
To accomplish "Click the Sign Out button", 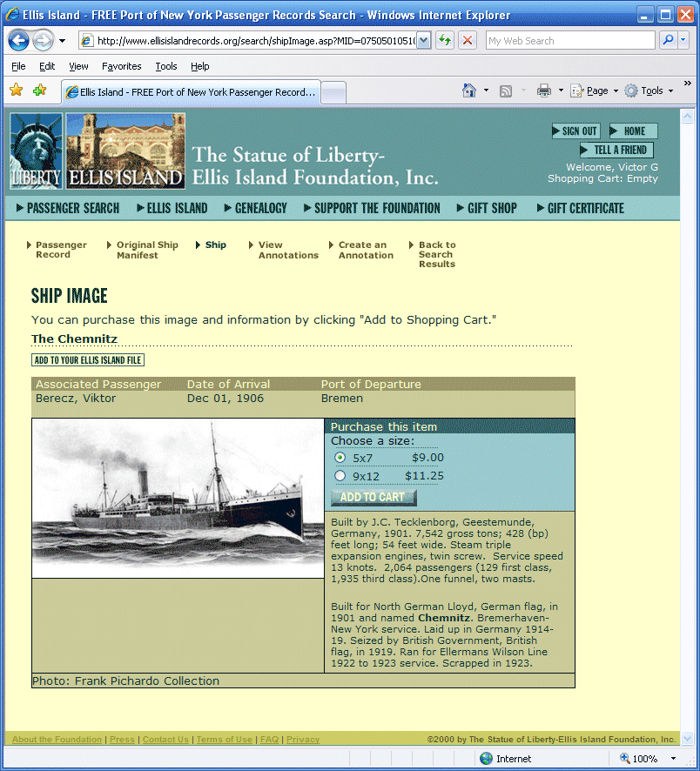I will pyautogui.click(x=575, y=131).
